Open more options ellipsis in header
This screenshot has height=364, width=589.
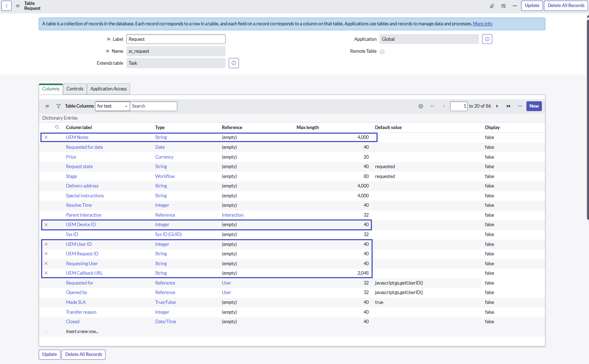point(515,6)
